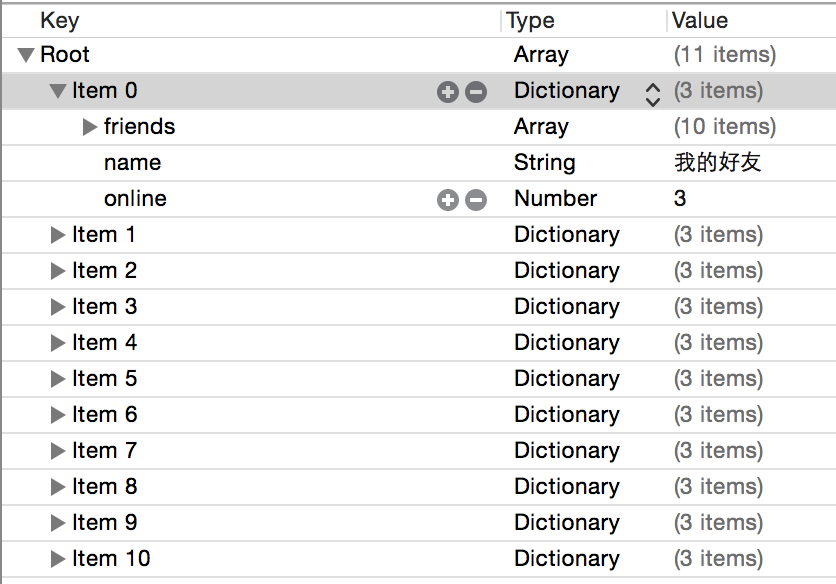Click the minus icon on Item 0 row
The image size is (836, 584).
[476, 92]
